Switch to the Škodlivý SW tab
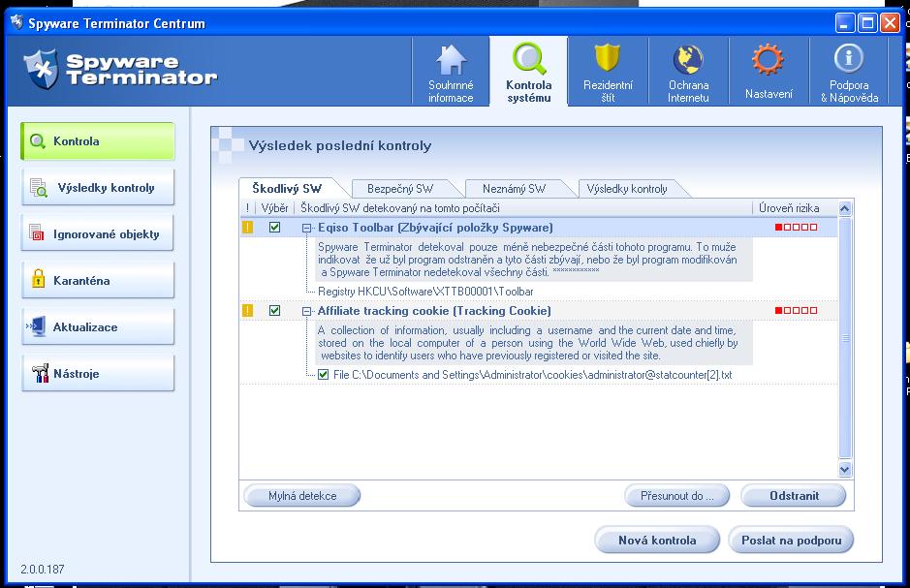Viewport: 910px width, 588px height. tap(287, 189)
